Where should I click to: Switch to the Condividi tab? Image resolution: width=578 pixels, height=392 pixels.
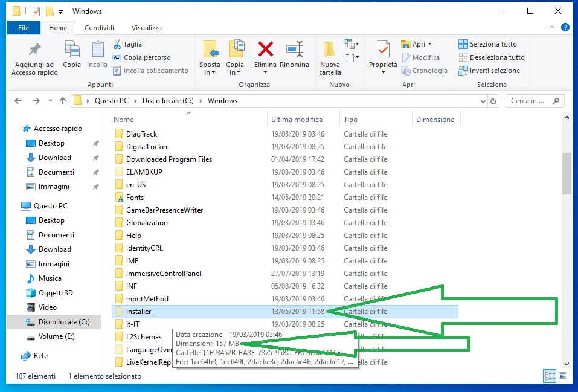pyautogui.click(x=99, y=28)
